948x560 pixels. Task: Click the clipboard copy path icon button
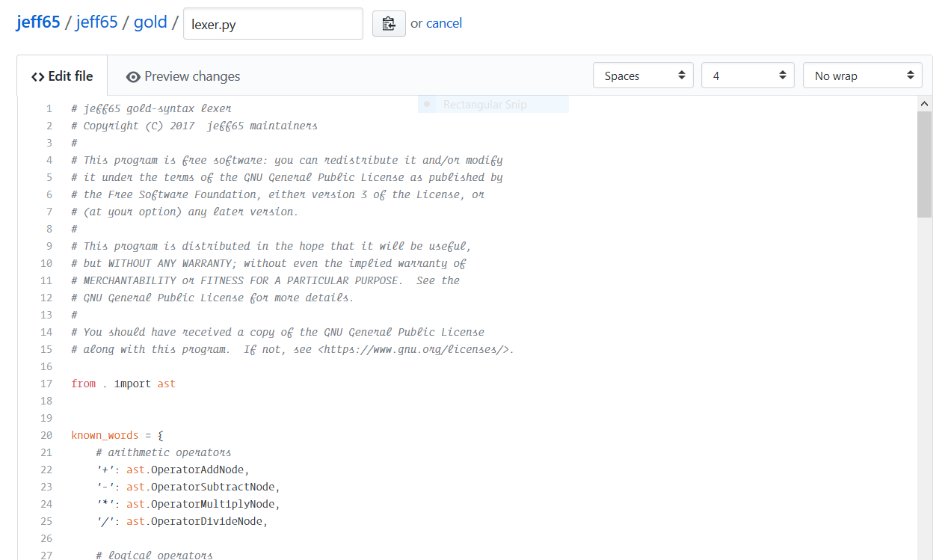[389, 23]
